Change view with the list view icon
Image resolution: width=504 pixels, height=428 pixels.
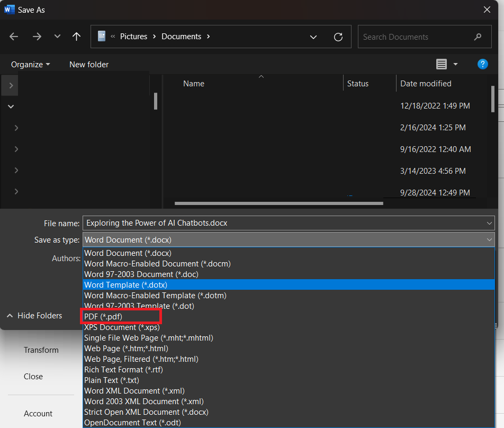pos(442,64)
